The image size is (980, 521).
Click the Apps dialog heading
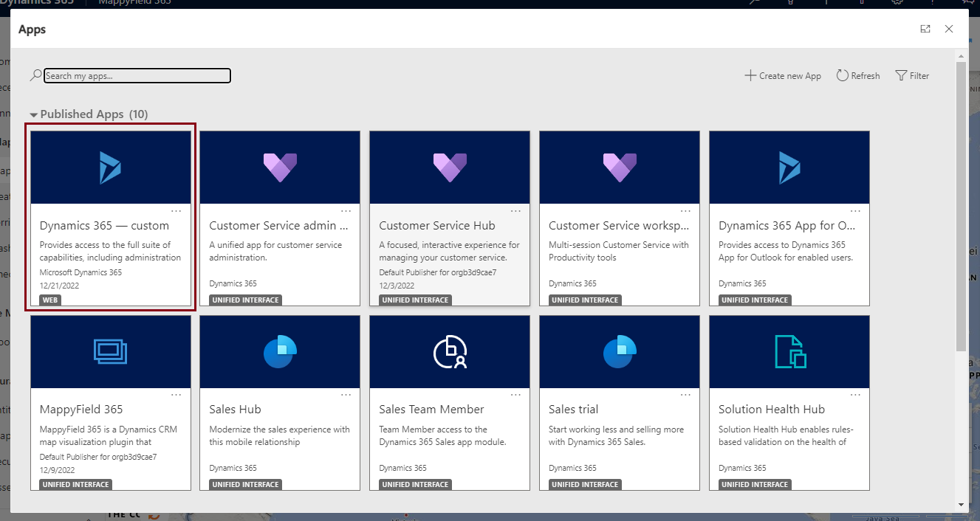pos(32,30)
